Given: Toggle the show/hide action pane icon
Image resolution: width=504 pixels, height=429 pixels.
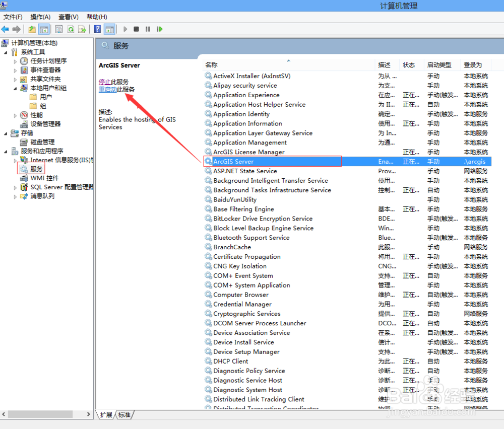Looking at the screenshot, I should click(110, 30).
